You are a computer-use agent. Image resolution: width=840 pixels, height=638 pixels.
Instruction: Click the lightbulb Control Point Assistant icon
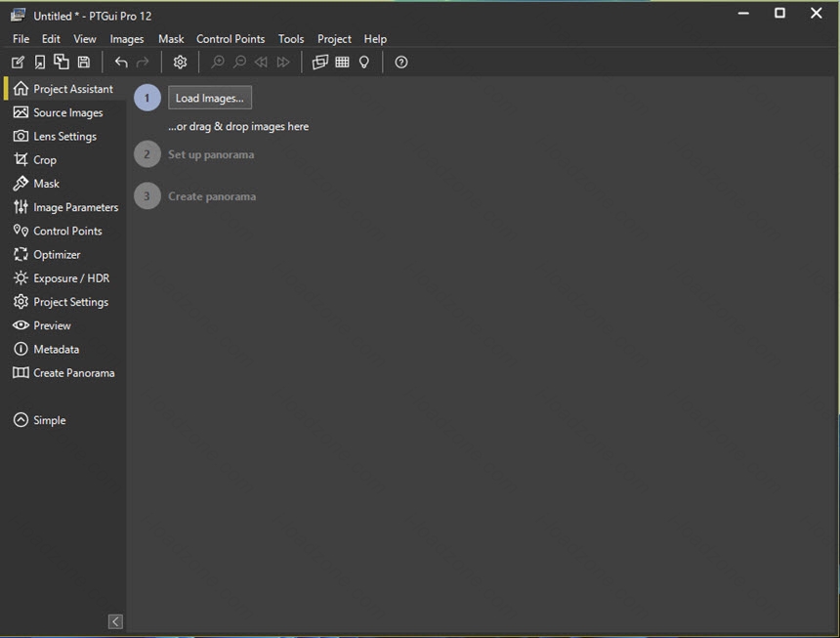(364, 63)
